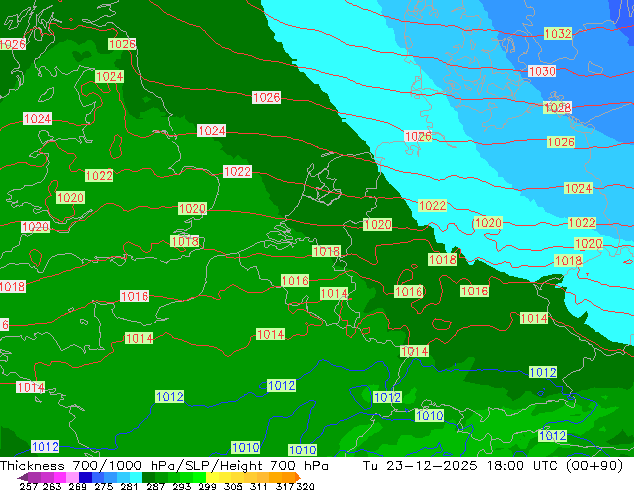634x490 pixels.
Task: Click the legend value 299
Action: (x=207, y=486)
